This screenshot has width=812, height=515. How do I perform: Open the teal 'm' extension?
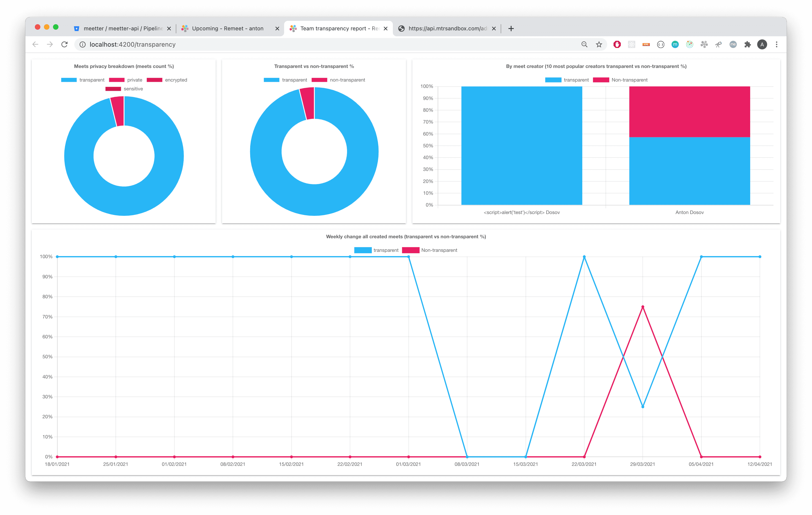coord(675,44)
